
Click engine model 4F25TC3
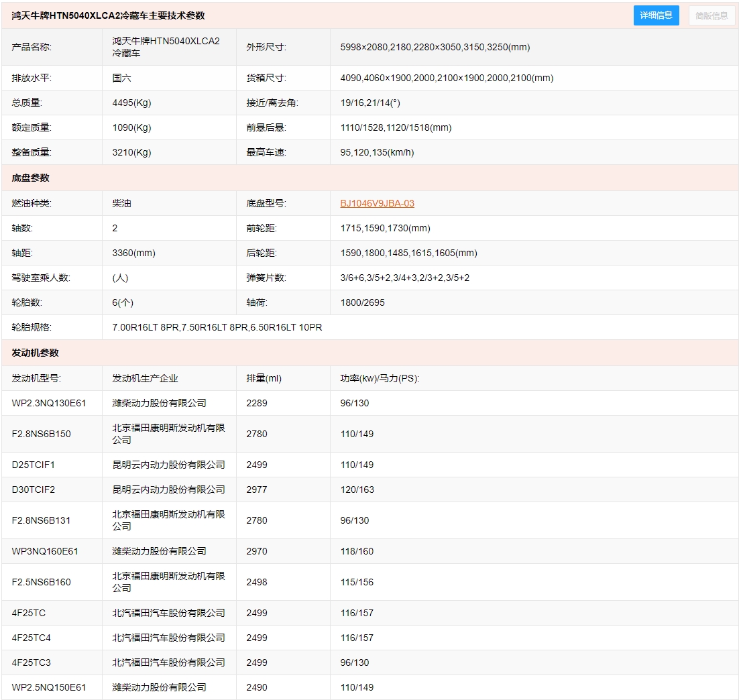pyautogui.click(x=31, y=662)
